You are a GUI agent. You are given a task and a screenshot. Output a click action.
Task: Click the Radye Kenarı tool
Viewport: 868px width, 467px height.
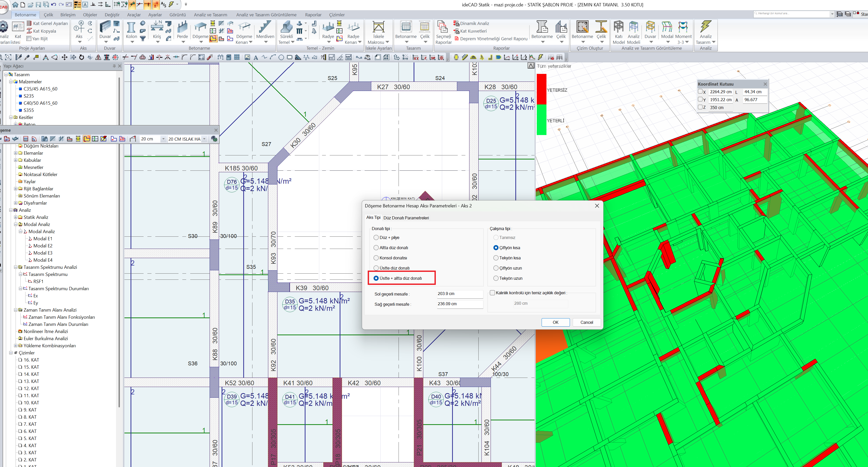tap(353, 32)
